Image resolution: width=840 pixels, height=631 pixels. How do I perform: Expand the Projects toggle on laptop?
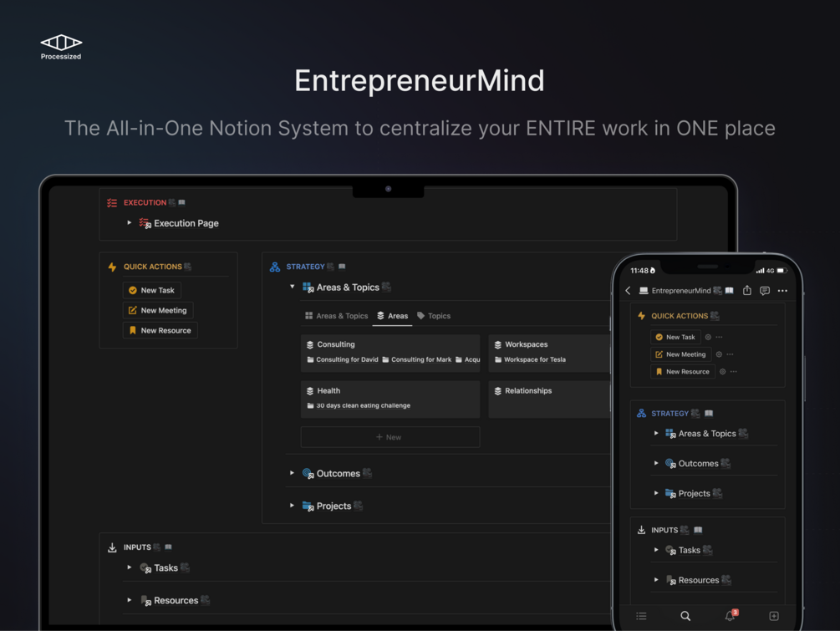pyautogui.click(x=292, y=506)
